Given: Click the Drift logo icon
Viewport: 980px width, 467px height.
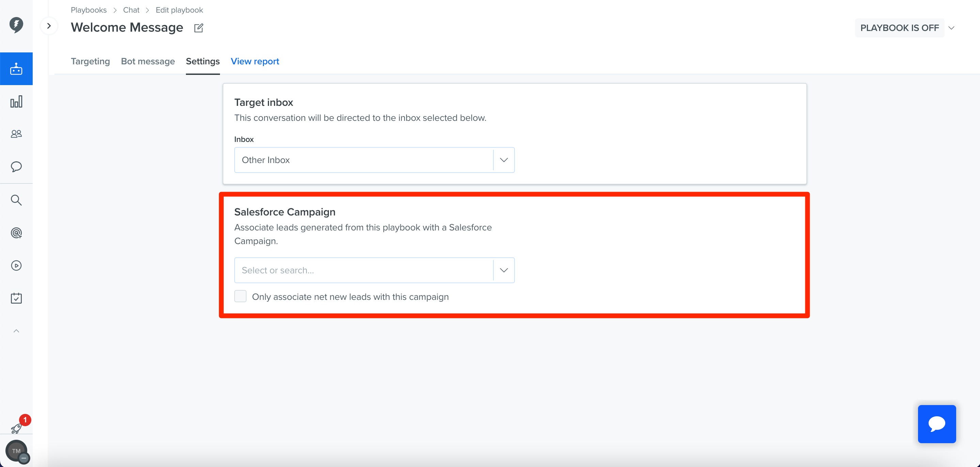Looking at the screenshot, I should tap(16, 25).
